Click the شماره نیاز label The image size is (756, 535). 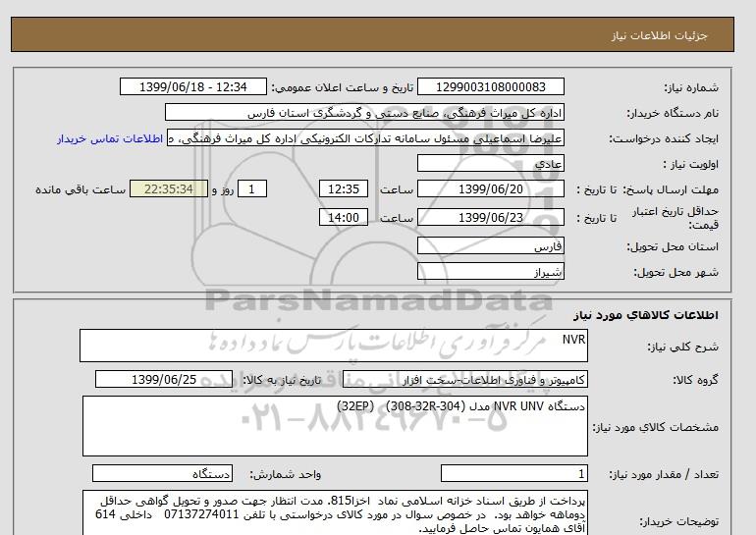tap(691, 87)
